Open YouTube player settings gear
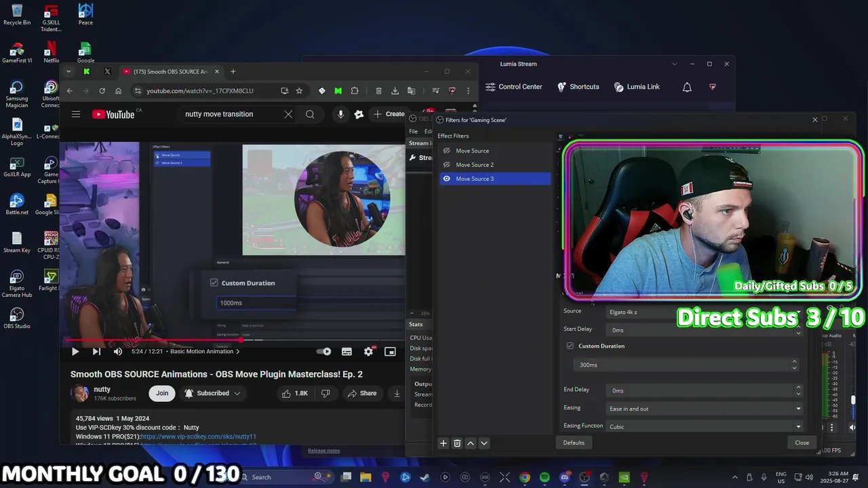This screenshot has width=868, height=488. (x=368, y=351)
